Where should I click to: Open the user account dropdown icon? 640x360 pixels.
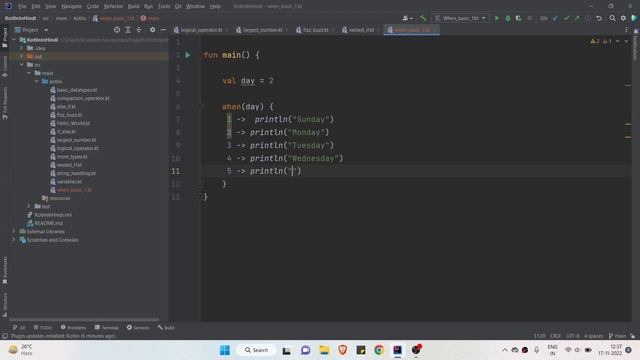click(x=407, y=18)
